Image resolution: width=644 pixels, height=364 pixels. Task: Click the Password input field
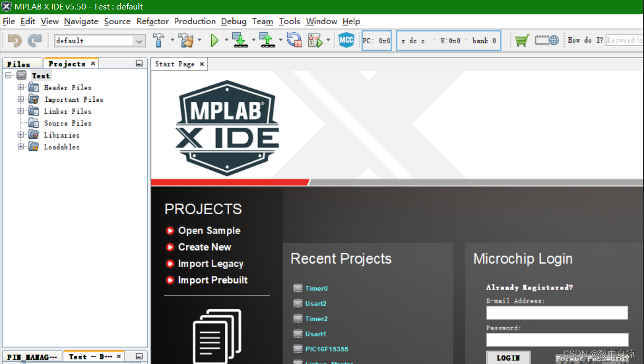[x=557, y=340]
